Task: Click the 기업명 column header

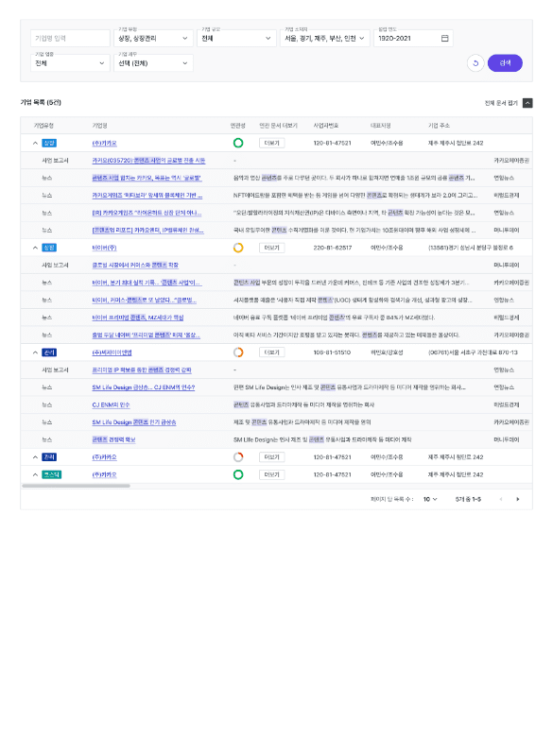Action: point(100,126)
